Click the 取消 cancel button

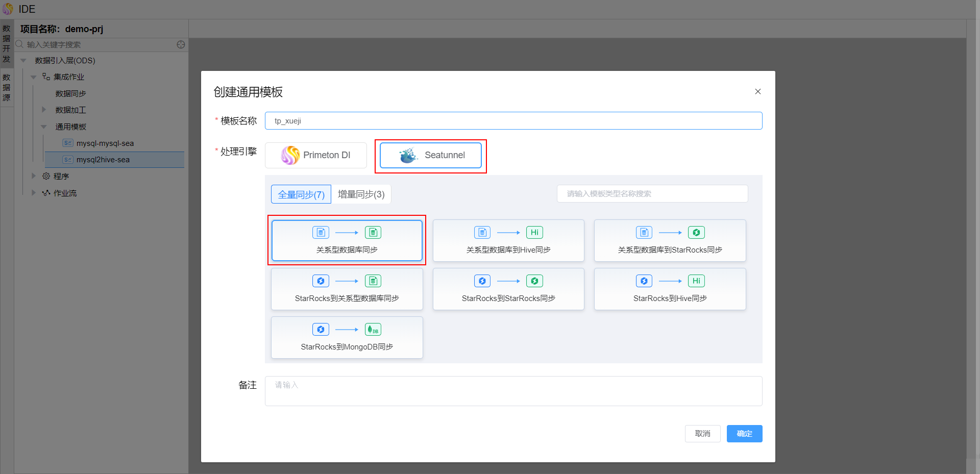pos(703,434)
